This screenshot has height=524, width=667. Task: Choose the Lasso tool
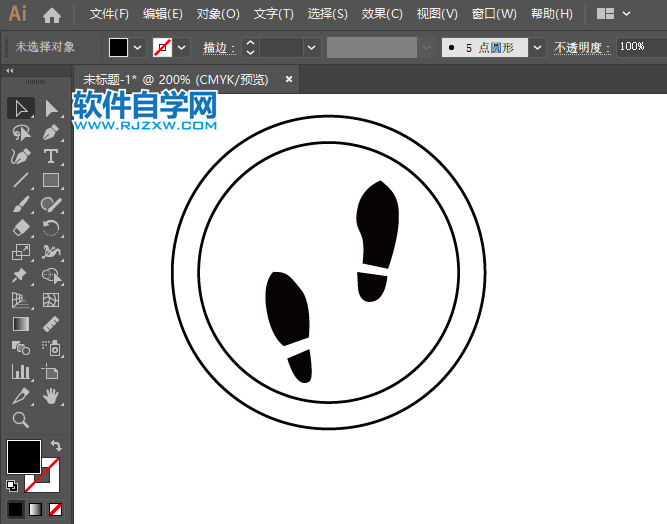(20, 133)
